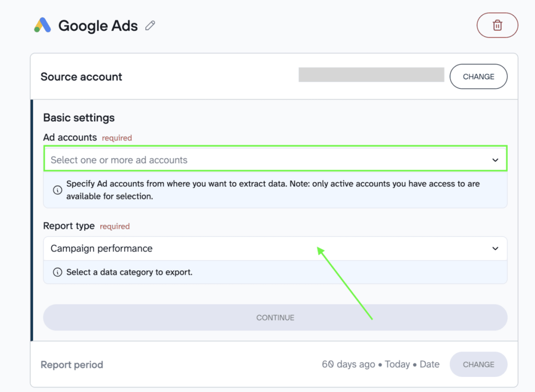Click the info icon next to data category note
The width and height of the screenshot is (535, 392).
[57, 271]
